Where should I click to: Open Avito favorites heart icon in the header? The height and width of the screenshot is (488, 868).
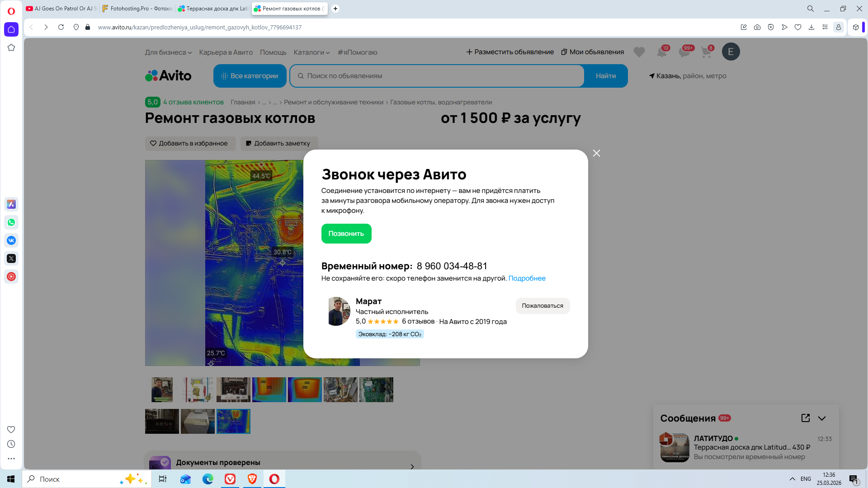(639, 52)
